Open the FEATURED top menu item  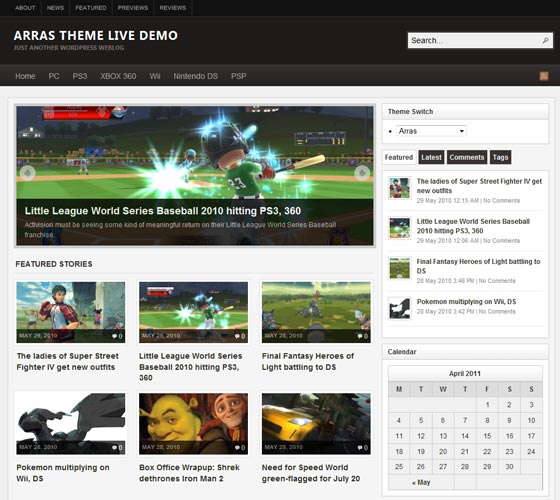[x=91, y=8]
